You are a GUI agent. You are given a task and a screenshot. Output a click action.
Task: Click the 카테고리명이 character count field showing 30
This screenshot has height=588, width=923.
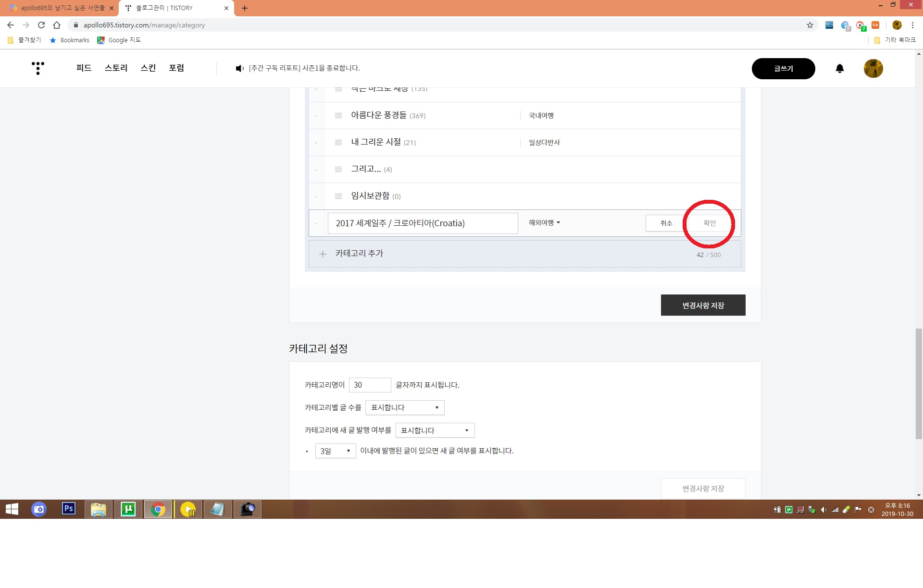point(370,385)
